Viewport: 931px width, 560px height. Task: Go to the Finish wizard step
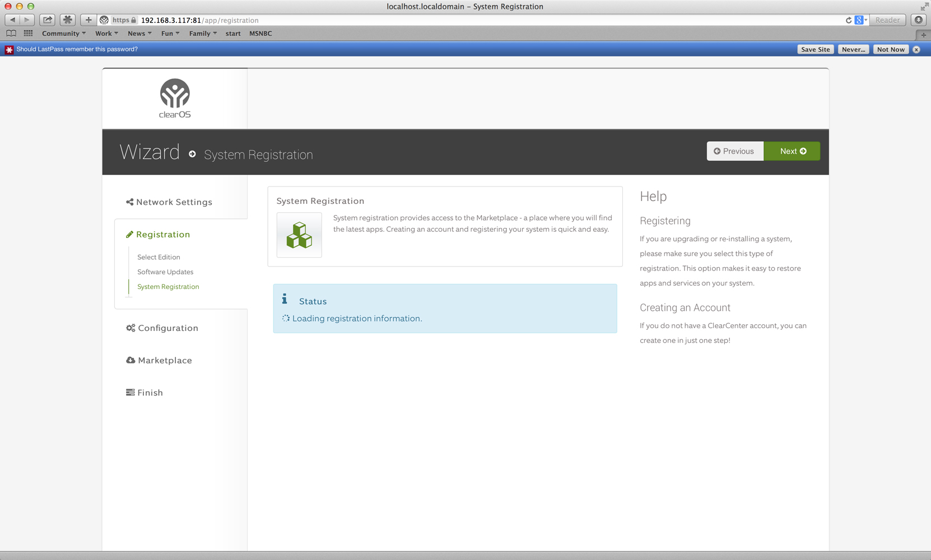(145, 393)
